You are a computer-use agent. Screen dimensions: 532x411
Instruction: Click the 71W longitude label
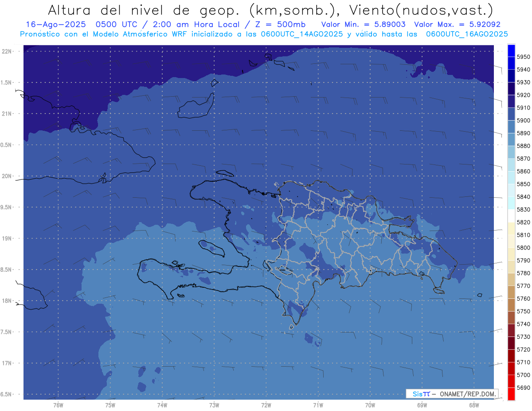[x=318, y=405]
